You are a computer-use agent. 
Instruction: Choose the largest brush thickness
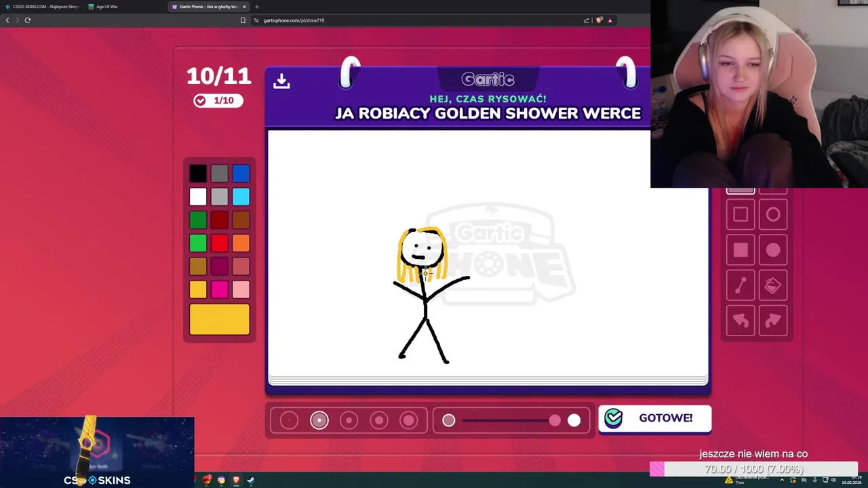pyautogui.click(x=409, y=421)
